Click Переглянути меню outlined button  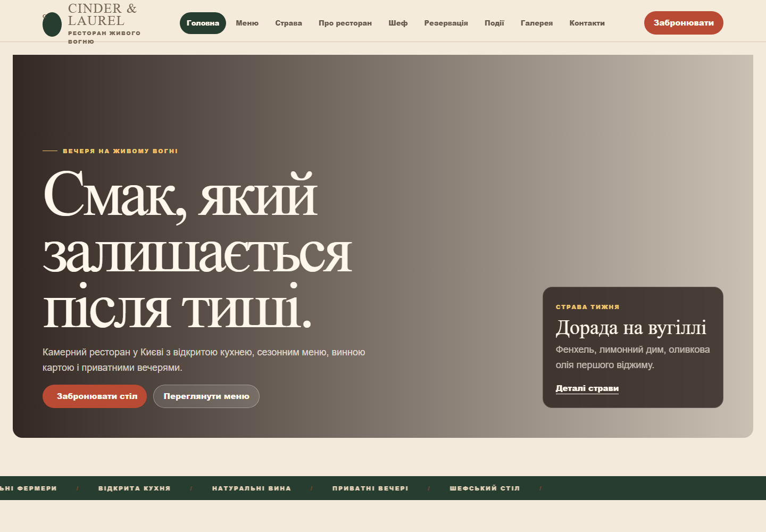(206, 396)
